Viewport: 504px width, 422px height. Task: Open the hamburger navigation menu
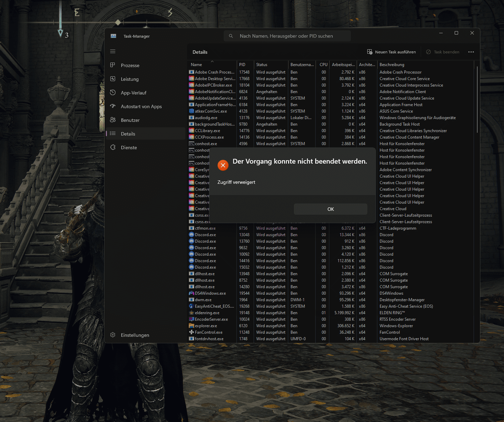pos(113,52)
